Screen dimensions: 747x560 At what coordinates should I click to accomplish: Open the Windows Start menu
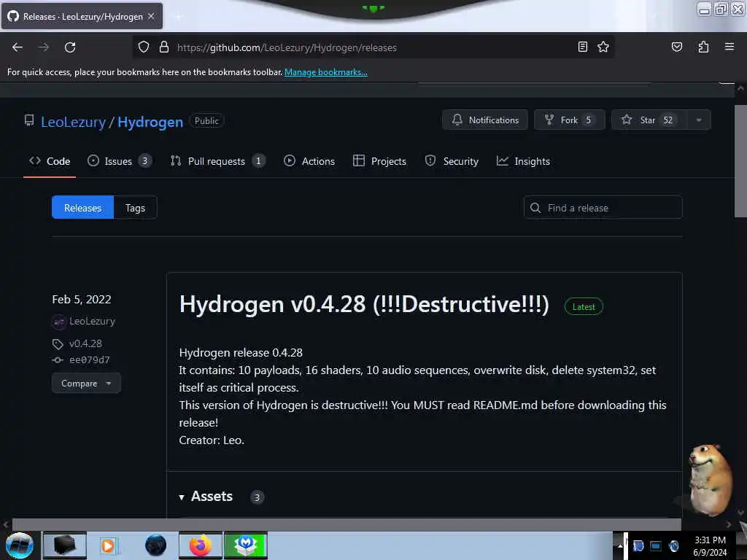click(20, 545)
